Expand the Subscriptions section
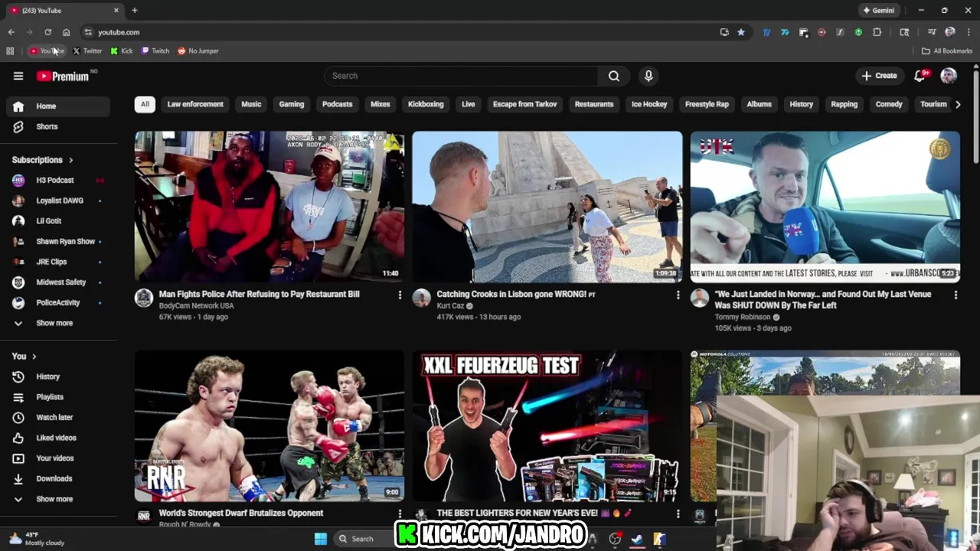Screen dimensions: 980x551 [43, 160]
